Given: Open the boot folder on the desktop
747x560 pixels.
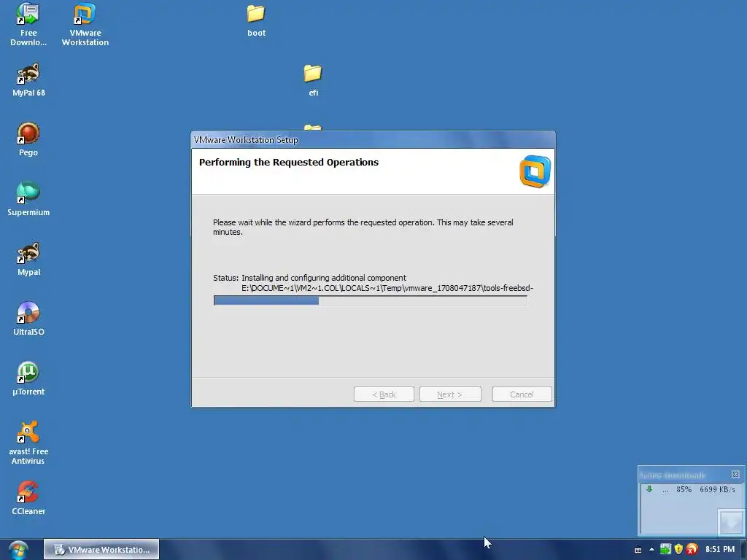Looking at the screenshot, I should (256, 20).
